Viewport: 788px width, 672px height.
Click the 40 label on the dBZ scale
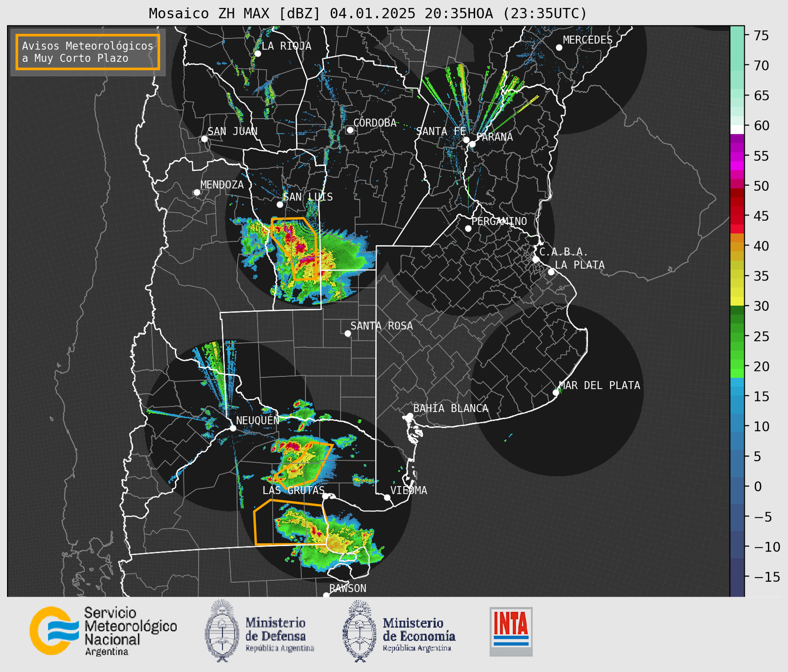tap(761, 246)
